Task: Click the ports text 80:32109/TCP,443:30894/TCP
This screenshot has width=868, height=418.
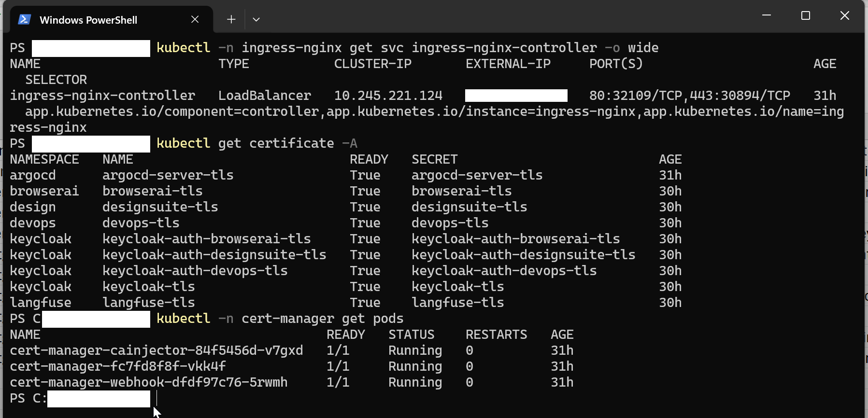Action: click(x=690, y=96)
